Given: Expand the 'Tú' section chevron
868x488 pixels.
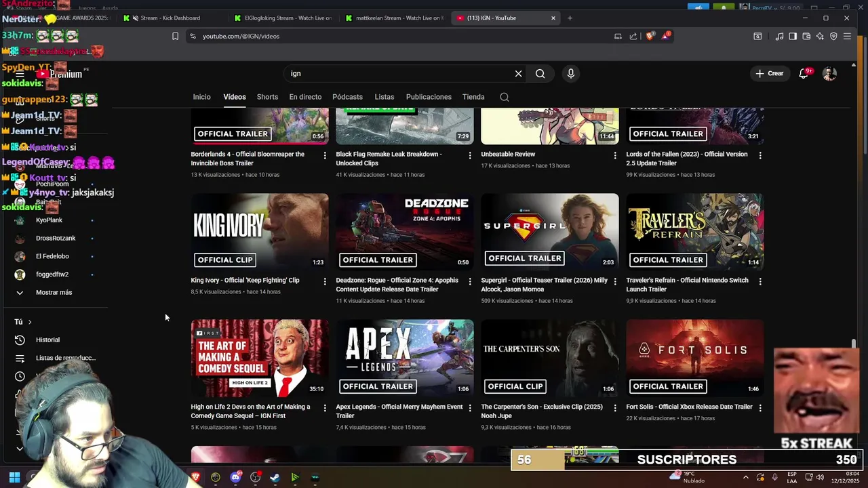Looking at the screenshot, I should [x=29, y=322].
